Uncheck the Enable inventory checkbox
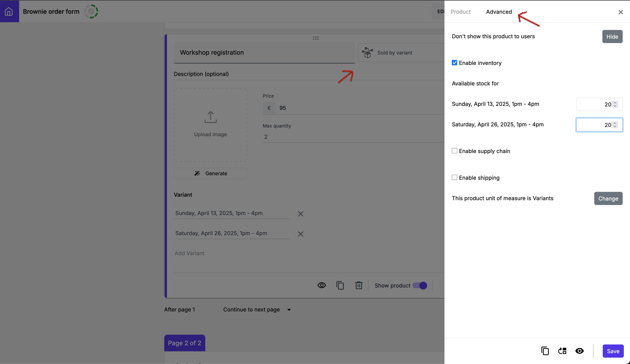 [455, 63]
